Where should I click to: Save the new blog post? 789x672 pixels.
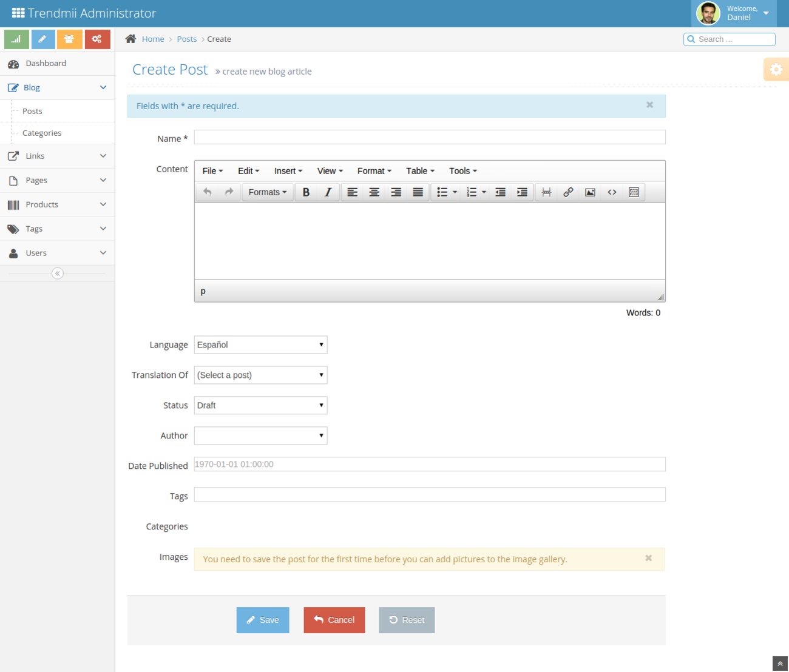click(x=263, y=620)
